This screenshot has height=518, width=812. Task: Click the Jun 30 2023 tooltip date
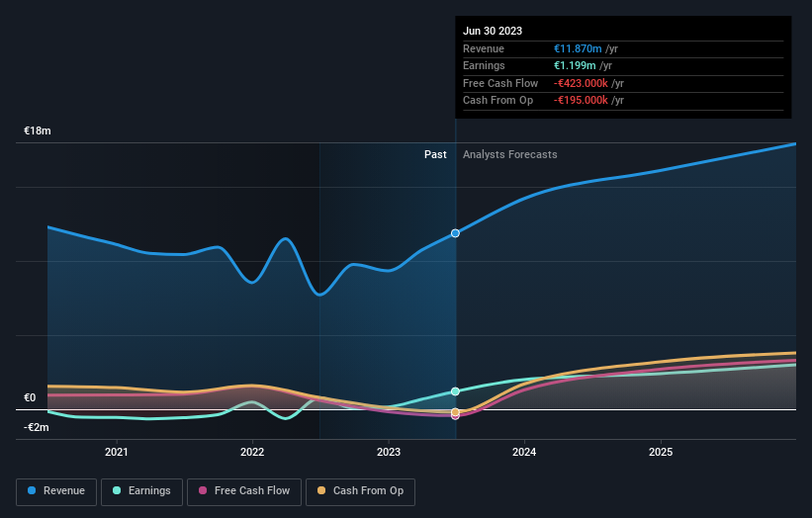coord(493,31)
